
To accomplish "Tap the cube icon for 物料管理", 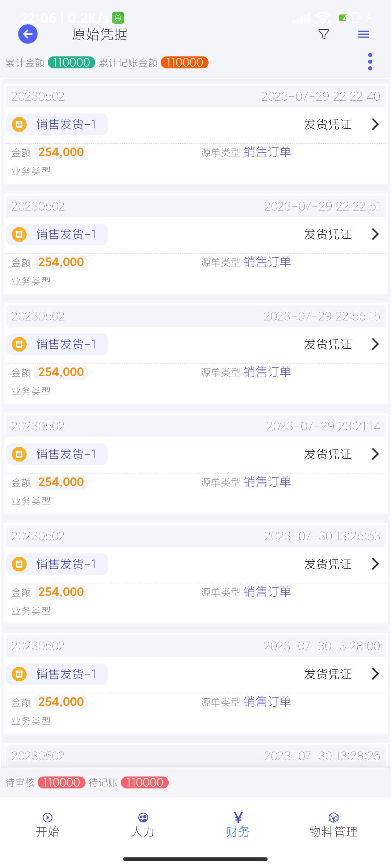I will (x=333, y=817).
